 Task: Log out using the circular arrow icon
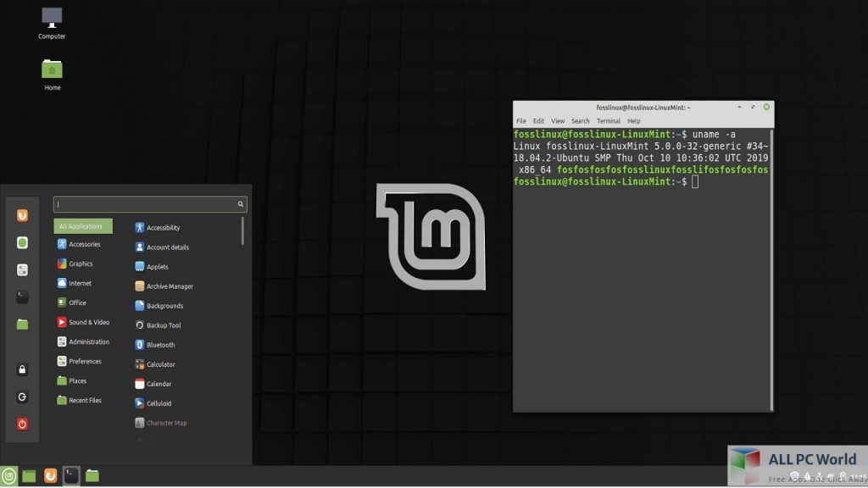(x=22, y=396)
